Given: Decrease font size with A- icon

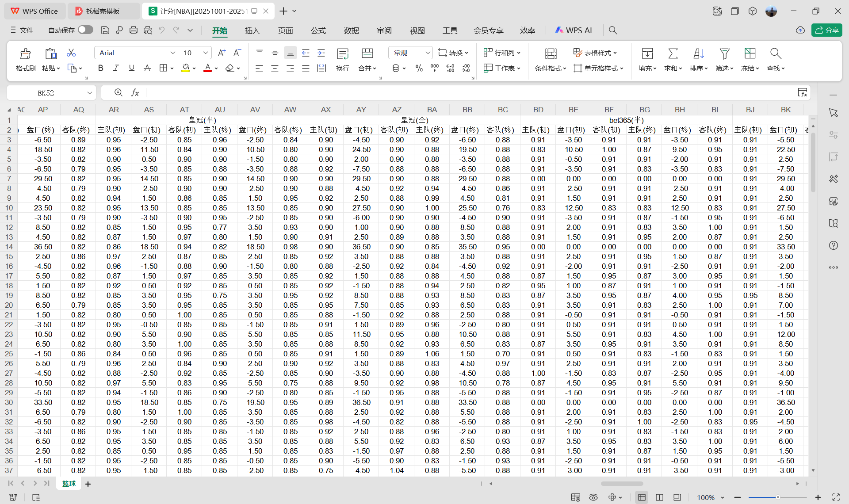Looking at the screenshot, I should (237, 53).
